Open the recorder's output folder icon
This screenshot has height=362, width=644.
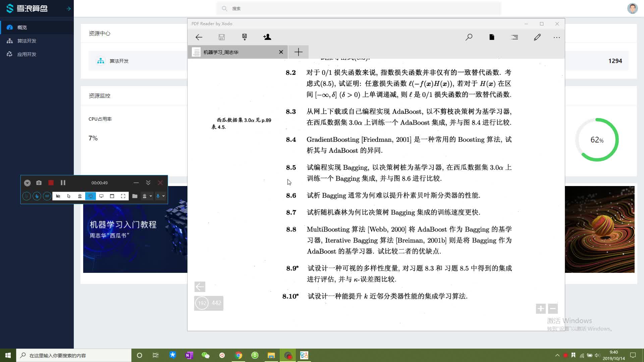click(135, 196)
